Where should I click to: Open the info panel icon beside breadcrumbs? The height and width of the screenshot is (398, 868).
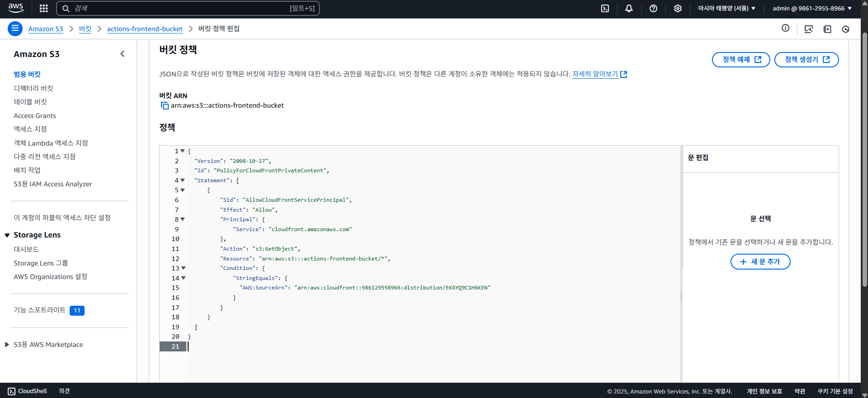coord(785,28)
